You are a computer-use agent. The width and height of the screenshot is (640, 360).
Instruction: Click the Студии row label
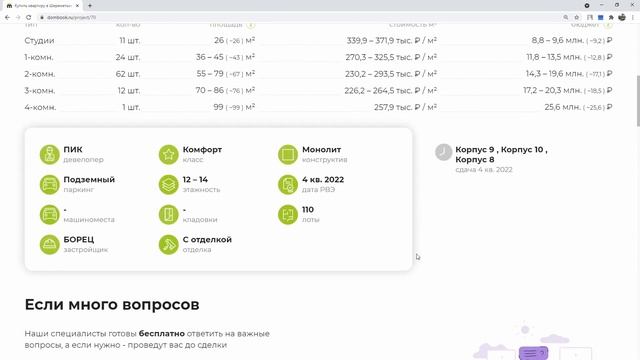39,40
